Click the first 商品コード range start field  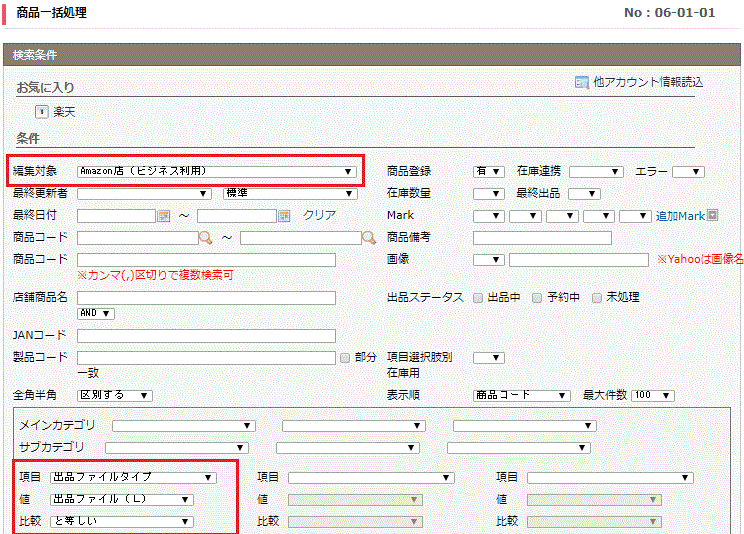tap(138, 238)
